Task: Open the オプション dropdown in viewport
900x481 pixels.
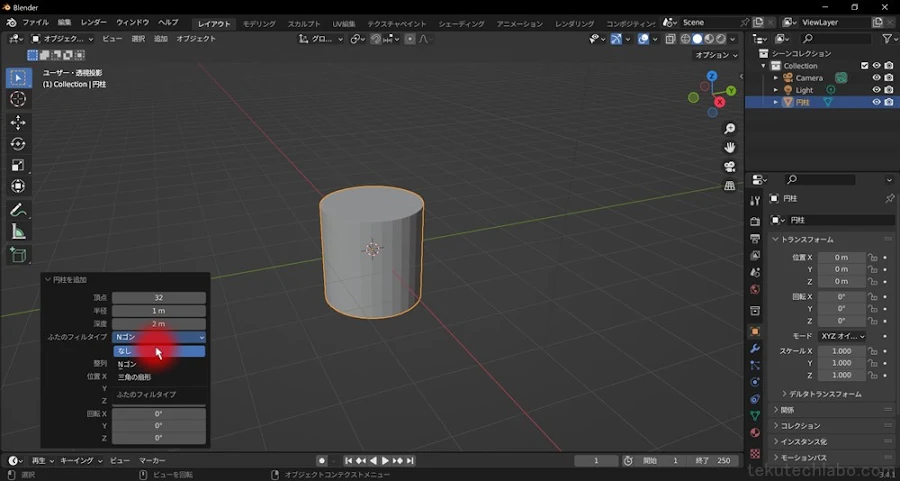Action: [x=716, y=55]
